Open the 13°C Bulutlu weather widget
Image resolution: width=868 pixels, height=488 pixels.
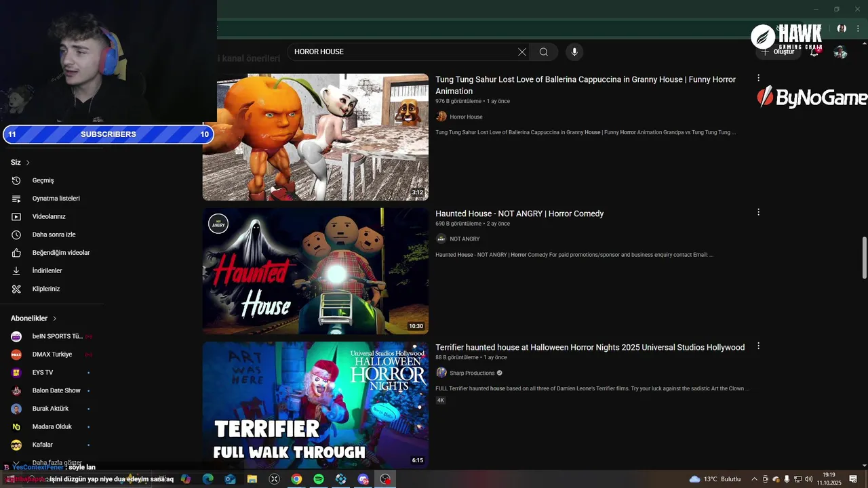point(715,479)
